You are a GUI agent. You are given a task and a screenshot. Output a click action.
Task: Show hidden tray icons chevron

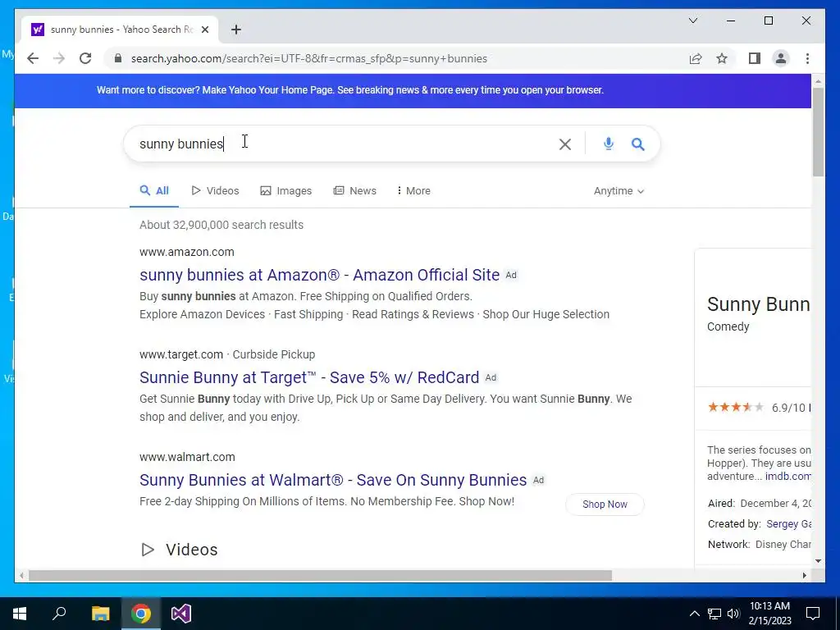point(694,614)
